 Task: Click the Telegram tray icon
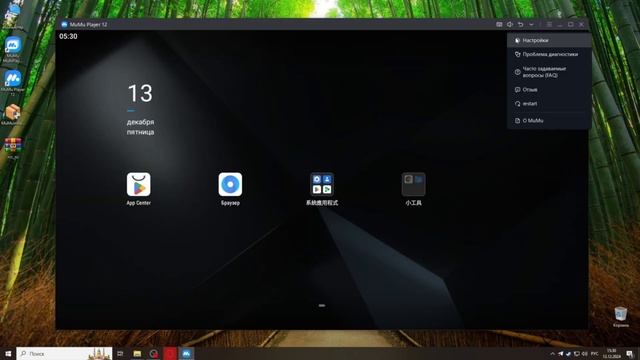(x=560, y=353)
